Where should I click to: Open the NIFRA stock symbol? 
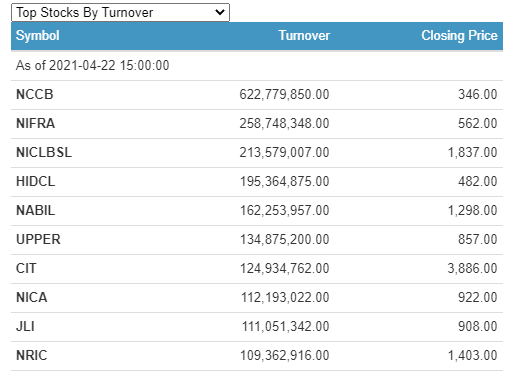click(36, 124)
